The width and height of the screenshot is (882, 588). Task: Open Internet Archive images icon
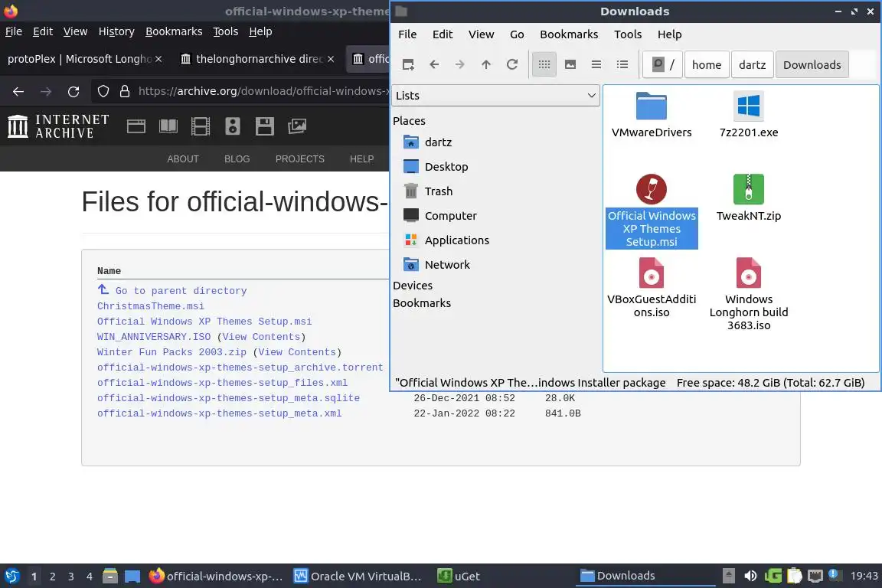[x=297, y=126]
